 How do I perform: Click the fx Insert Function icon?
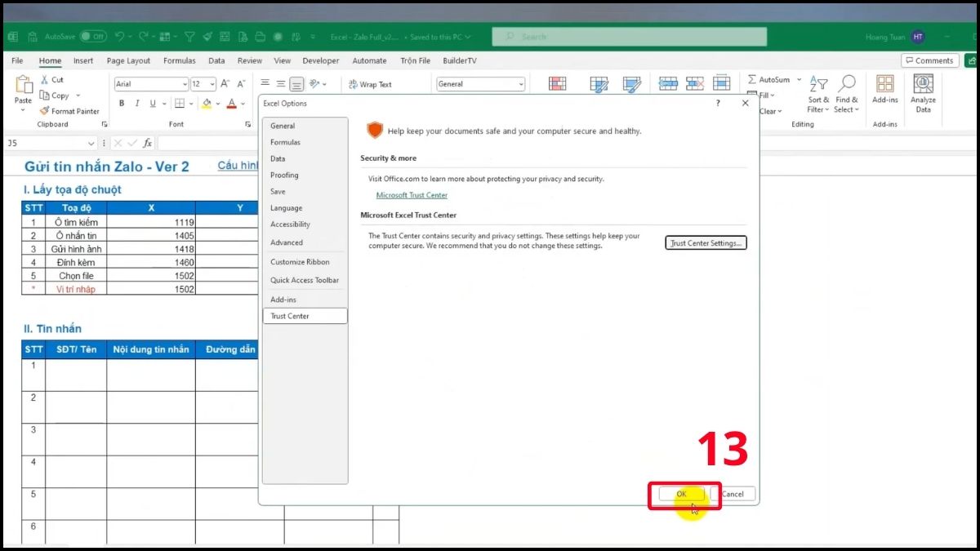click(x=148, y=143)
